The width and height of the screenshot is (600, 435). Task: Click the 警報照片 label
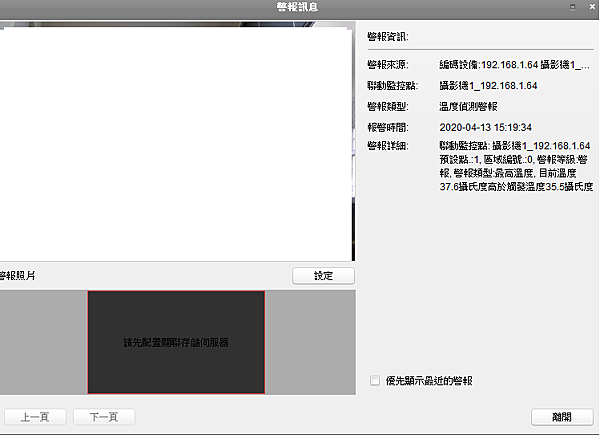point(18,276)
